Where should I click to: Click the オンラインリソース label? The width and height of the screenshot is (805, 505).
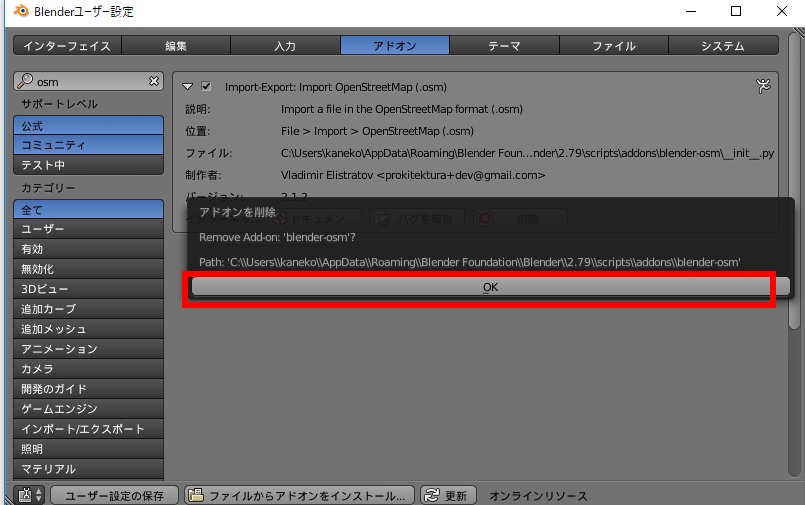(538, 496)
